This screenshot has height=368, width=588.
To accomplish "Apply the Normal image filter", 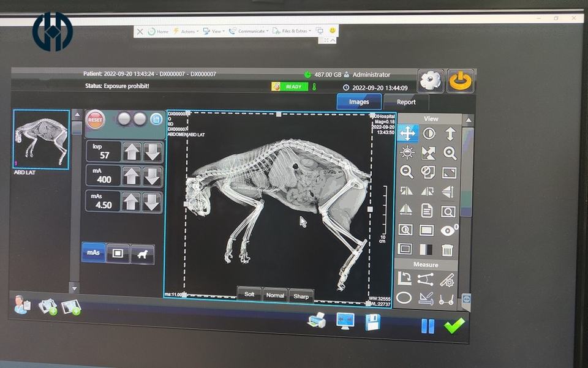I will [x=275, y=295].
